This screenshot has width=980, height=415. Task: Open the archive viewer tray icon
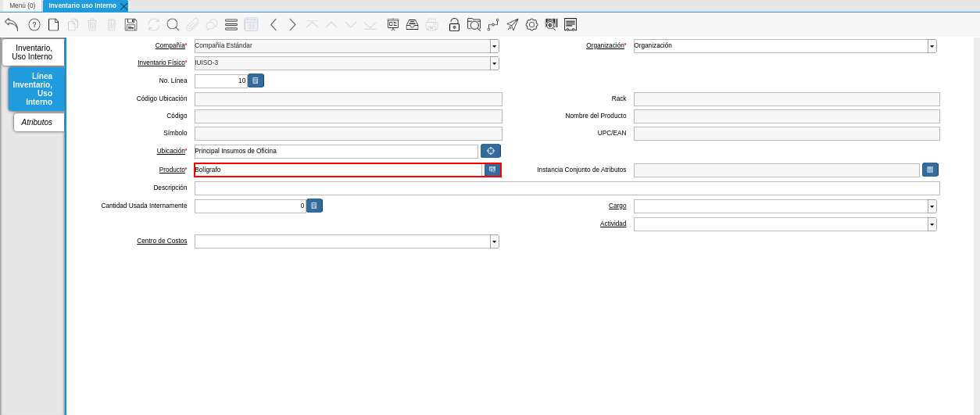pyautogui.click(x=412, y=24)
